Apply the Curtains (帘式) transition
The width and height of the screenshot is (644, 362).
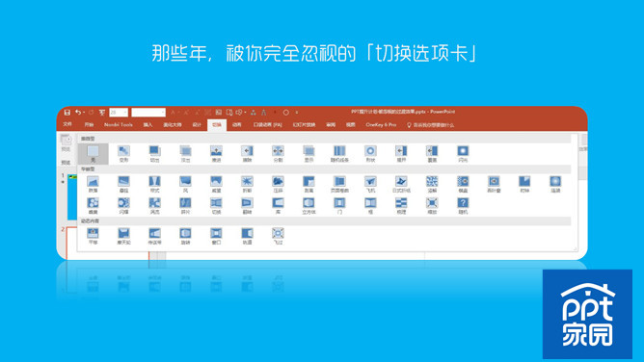154,184
